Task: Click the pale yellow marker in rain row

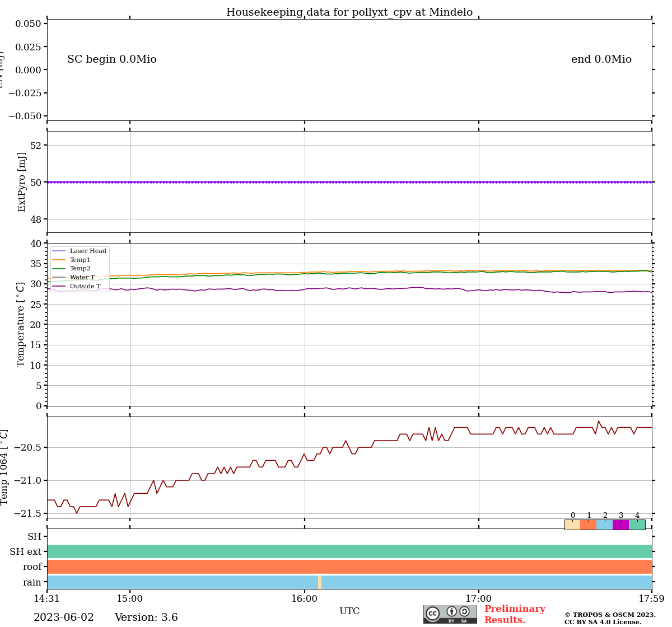Action: [x=320, y=582]
